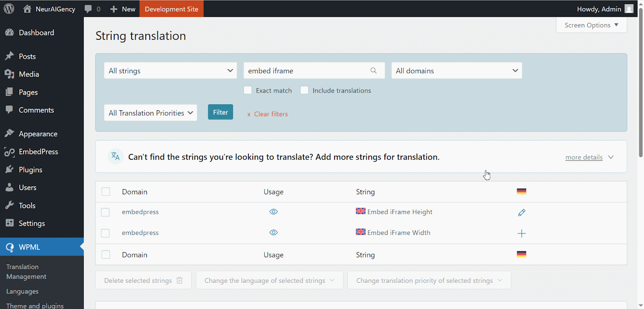The image size is (644, 309).
Task: Click the Plugins plug icon
Action: click(x=9, y=169)
